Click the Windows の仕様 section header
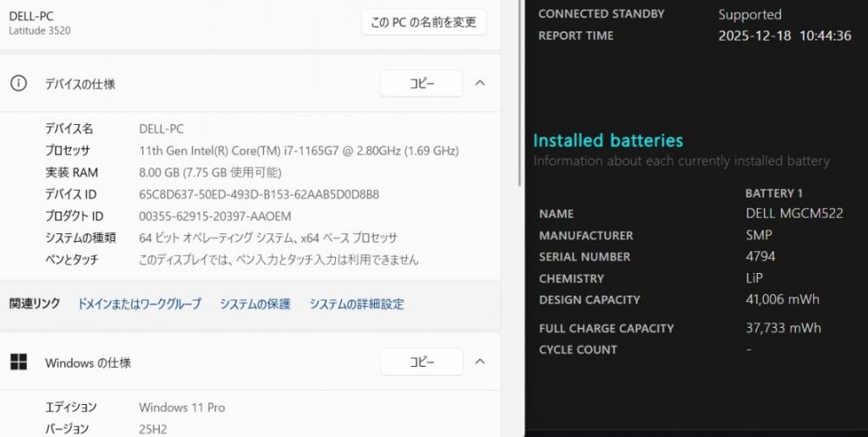Image resolution: width=868 pixels, height=437 pixels. 88,362
